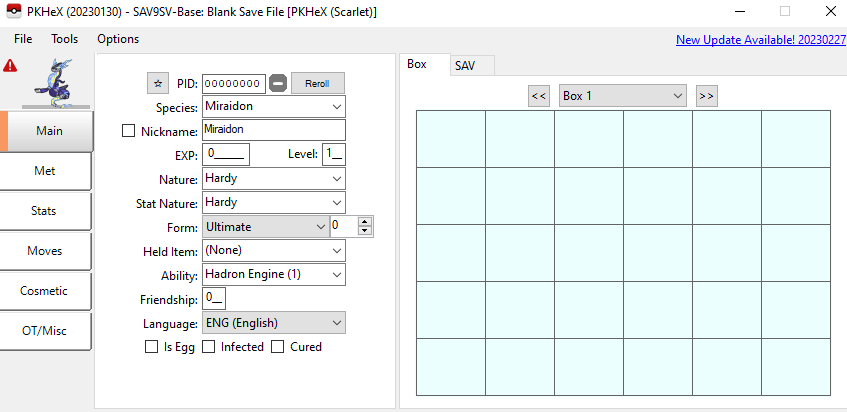Open the Tools menu
This screenshot has width=847, height=412.
tap(65, 39)
